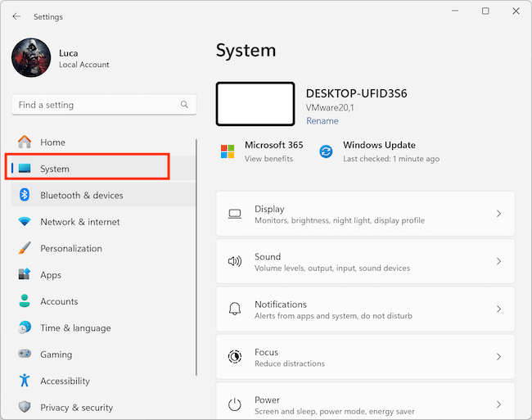Click the Bluetooth icon in sidebar

[x=25, y=195]
